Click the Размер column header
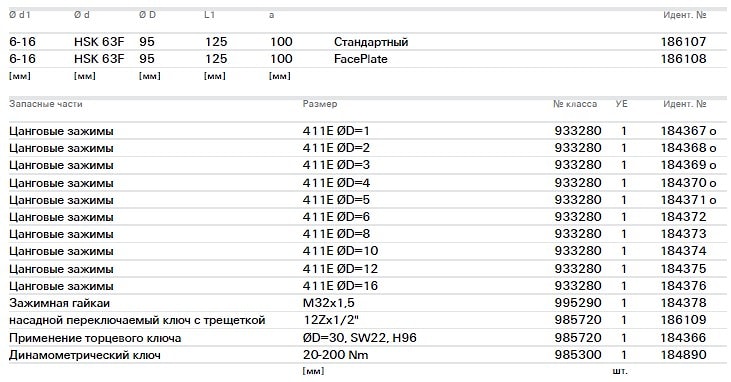 click(320, 104)
